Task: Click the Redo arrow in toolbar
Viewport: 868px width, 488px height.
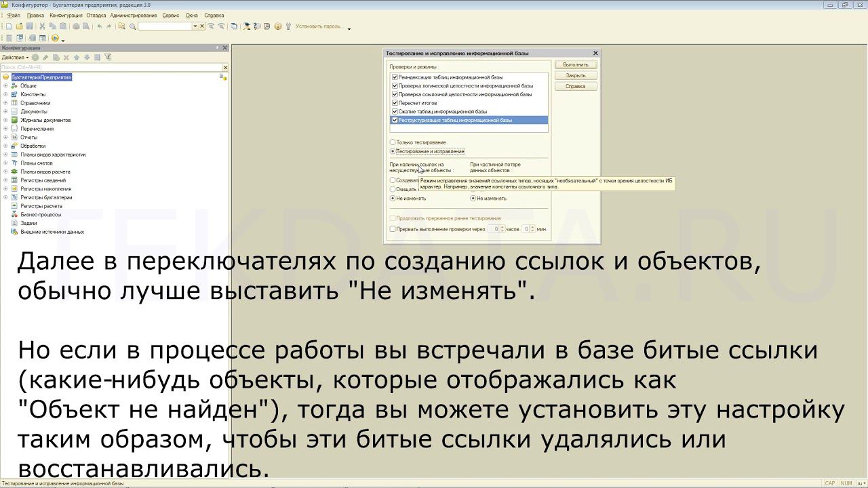Action: pyautogui.click(x=109, y=26)
